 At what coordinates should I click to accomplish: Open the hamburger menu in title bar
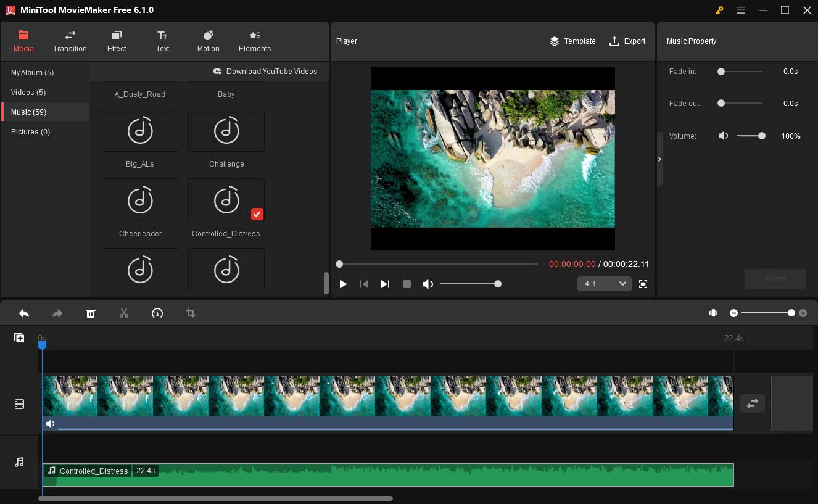pyautogui.click(x=741, y=10)
